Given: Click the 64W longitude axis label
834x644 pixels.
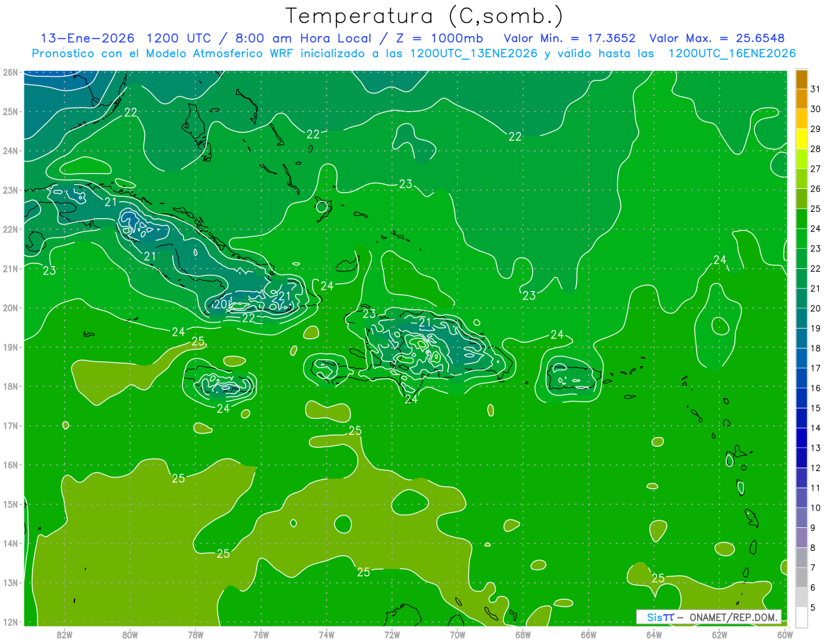Looking at the screenshot, I should tap(654, 634).
